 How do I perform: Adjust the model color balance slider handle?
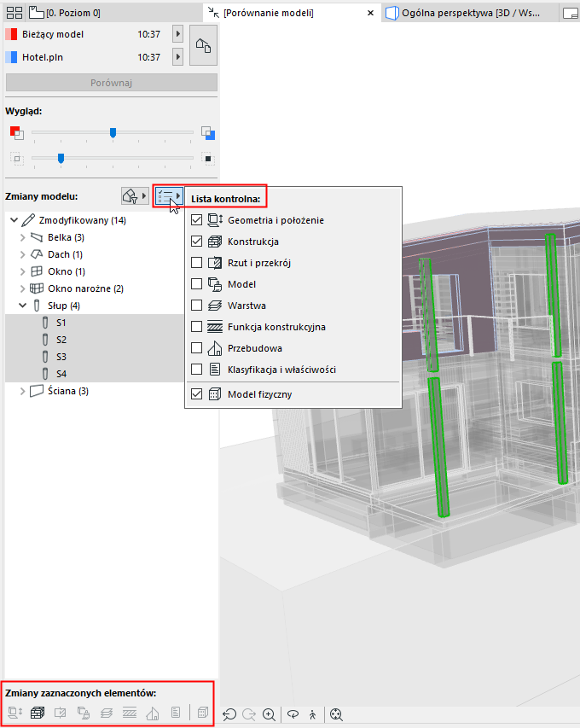point(113,133)
